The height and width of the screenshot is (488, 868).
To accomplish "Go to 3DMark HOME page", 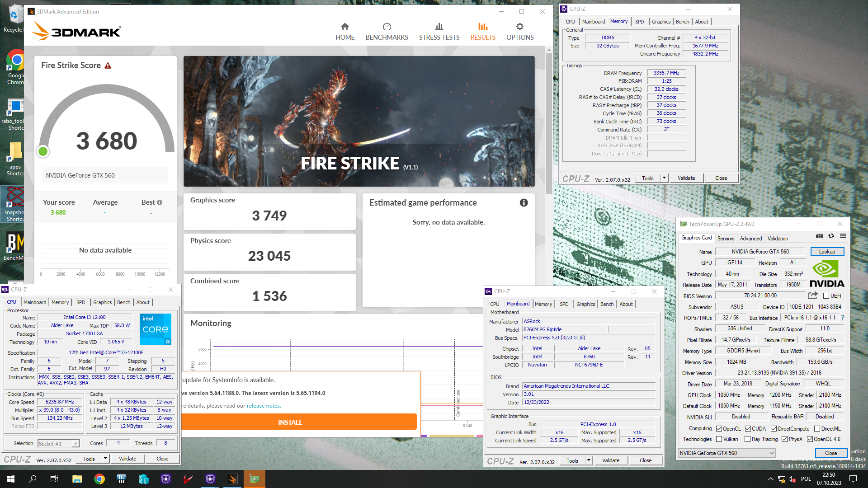I will pos(345,32).
